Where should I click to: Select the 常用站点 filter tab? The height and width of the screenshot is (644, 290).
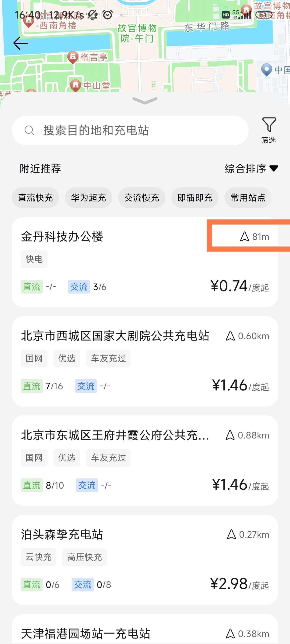(248, 198)
